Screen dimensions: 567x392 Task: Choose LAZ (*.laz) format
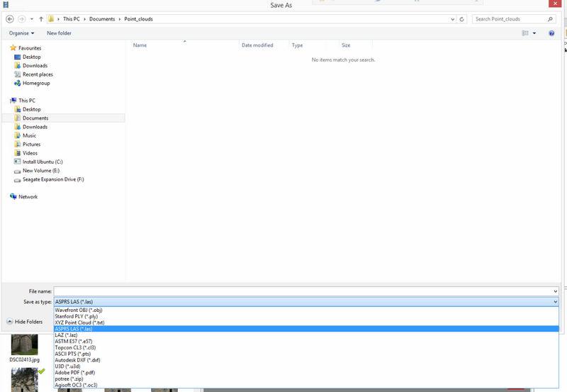306,335
